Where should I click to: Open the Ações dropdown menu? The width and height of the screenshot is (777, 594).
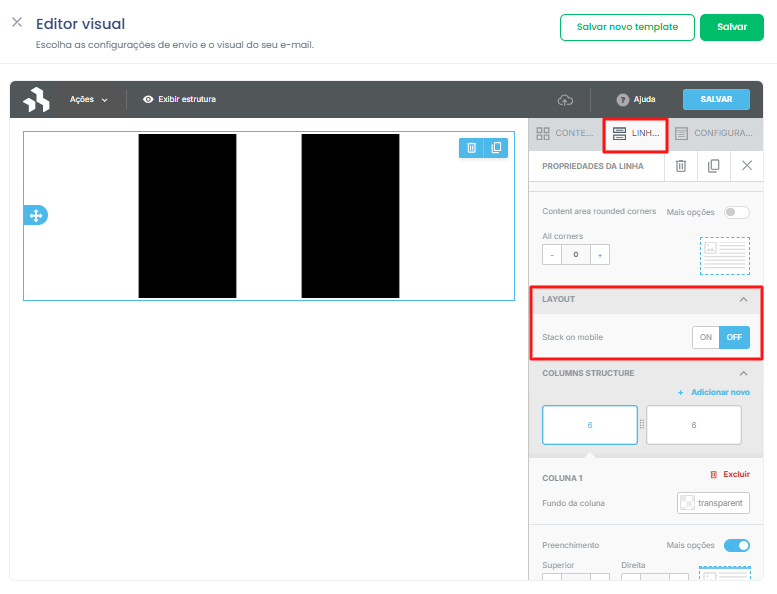(88, 99)
